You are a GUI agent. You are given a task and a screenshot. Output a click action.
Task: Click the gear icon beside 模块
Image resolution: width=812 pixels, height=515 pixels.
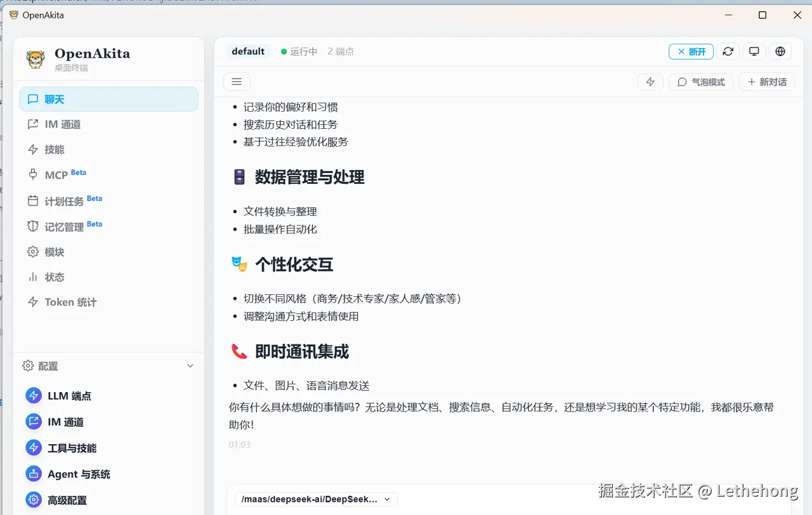click(x=33, y=252)
